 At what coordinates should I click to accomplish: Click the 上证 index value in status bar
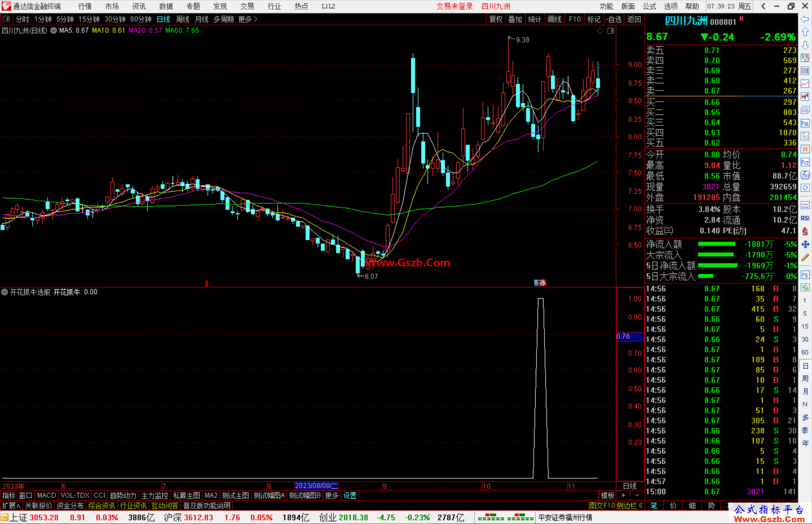pos(44,518)
